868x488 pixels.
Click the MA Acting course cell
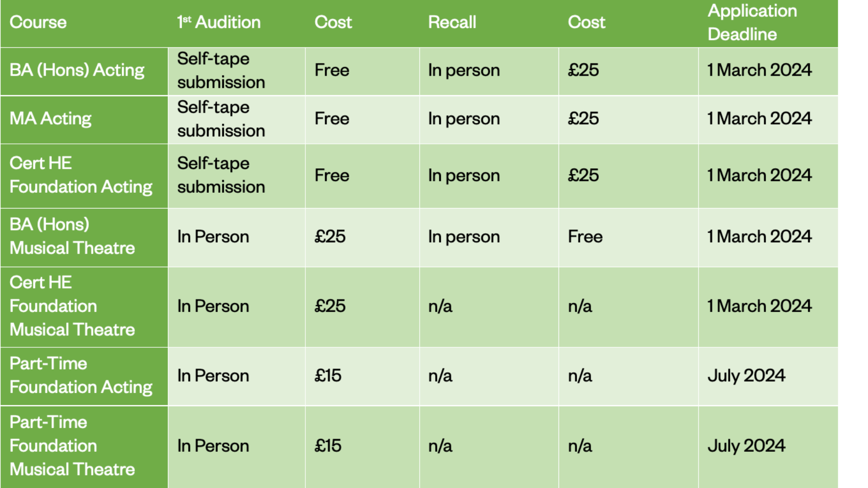51,119
